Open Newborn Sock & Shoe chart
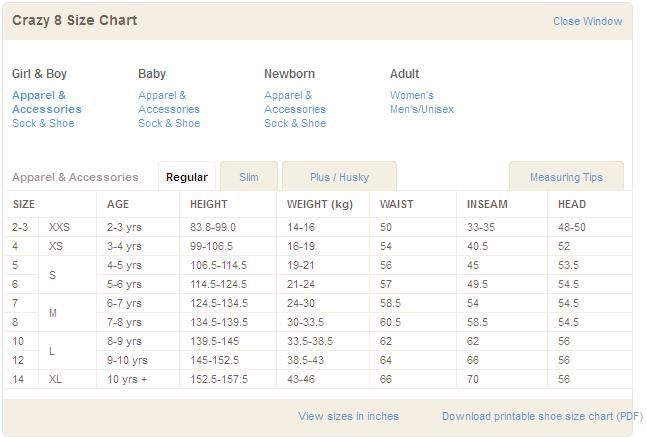Image resolution: width=647 pixels, height=437 pixels. 295,123
